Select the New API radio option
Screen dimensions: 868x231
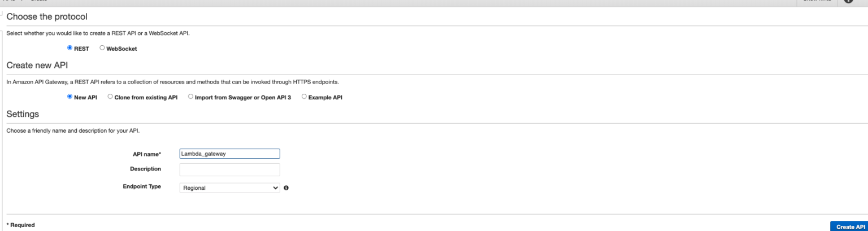70,97
